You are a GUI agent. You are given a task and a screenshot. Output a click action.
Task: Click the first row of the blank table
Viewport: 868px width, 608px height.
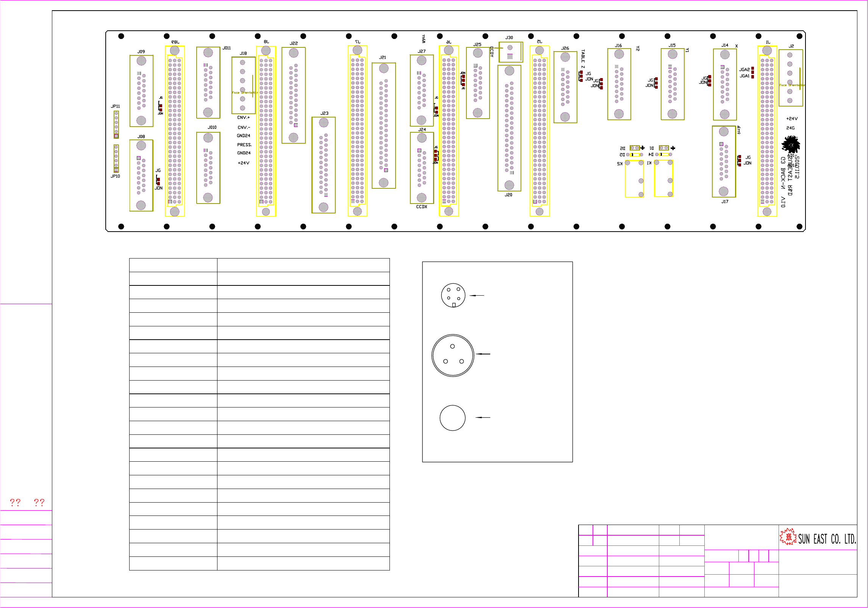pyautogui.click(x=259, y=265)
